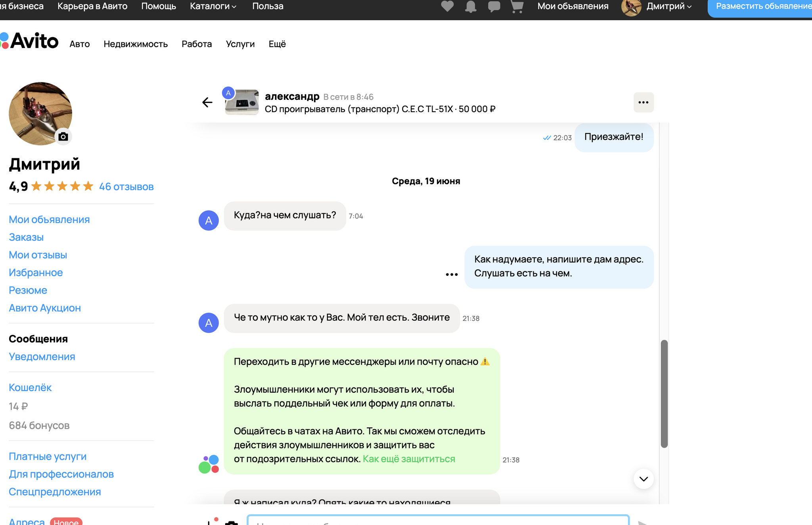The width and height of the screenshot is (812, 525).
Task: Open Работа category
Action: (197, 44)
